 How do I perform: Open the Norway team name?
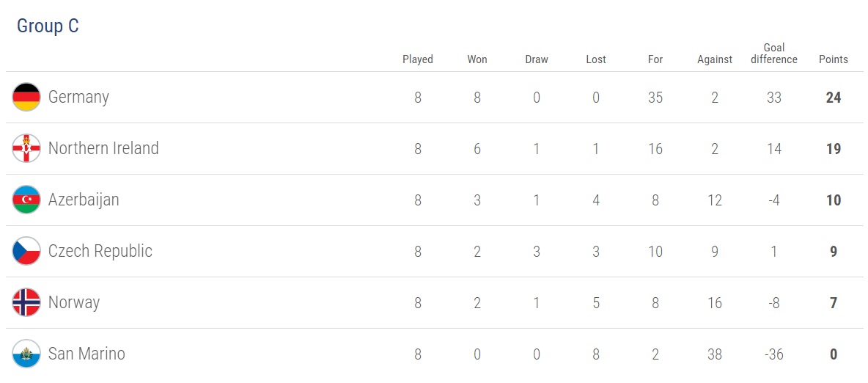74,302
